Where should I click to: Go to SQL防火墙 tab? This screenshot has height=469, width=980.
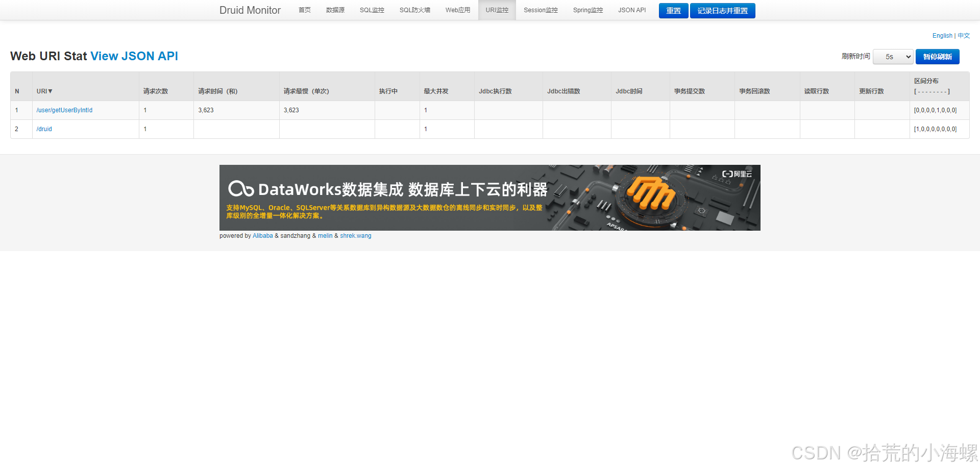click(x=414, y=10)
